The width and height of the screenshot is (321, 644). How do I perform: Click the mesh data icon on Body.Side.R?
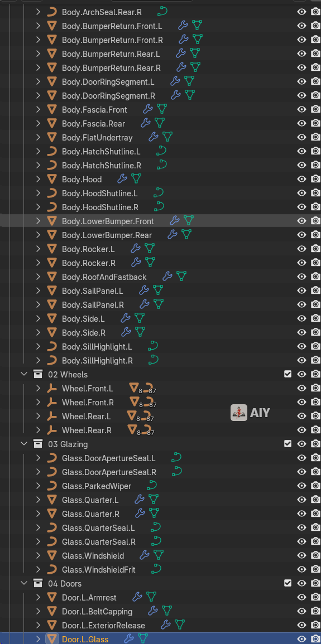pyautogui.click(x=140, y=332)
